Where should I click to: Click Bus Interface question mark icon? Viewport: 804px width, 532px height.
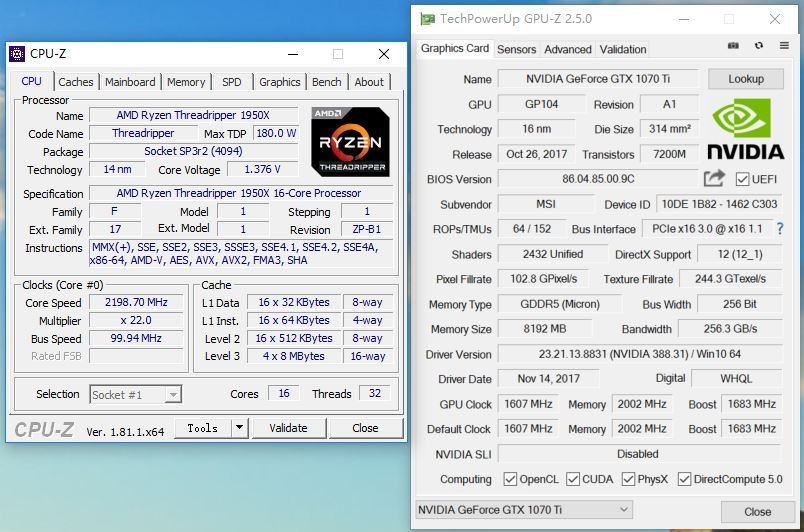pyautogui.click(x=780, y=229)
